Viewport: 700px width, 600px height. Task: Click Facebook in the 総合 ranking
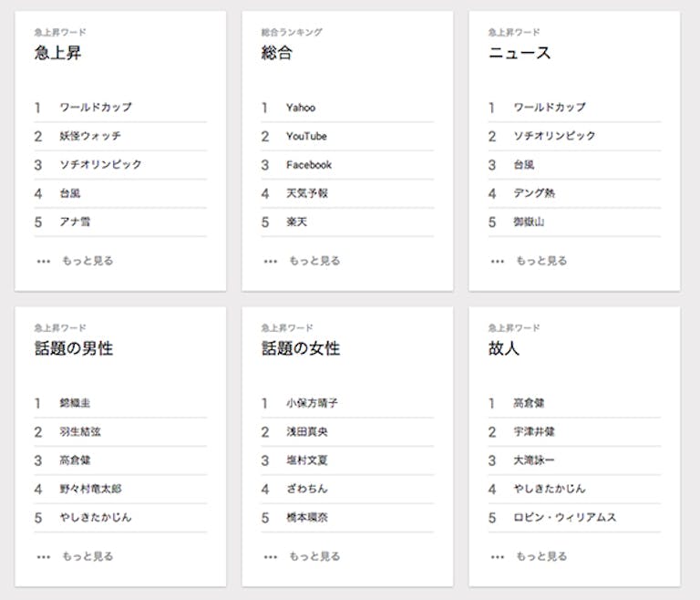coord(309,165)
